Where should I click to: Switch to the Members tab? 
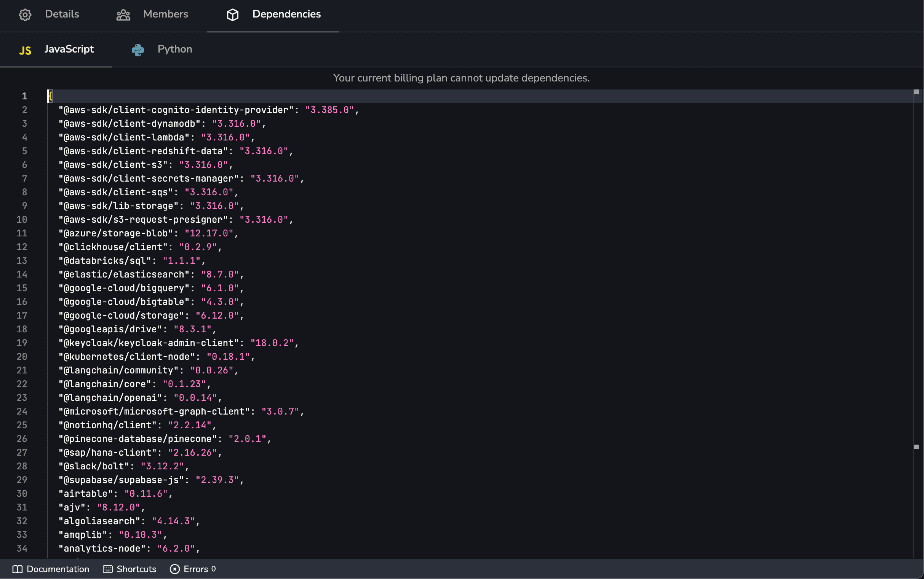point(152,14)
